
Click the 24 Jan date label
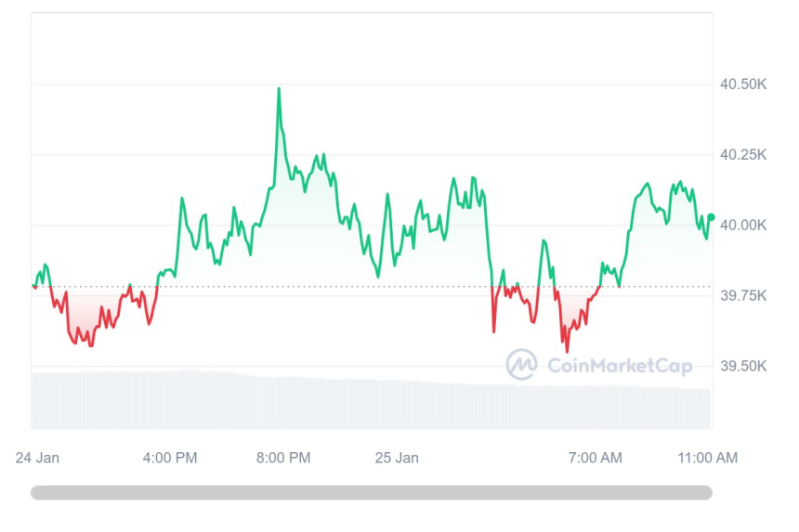coord(38,458)
